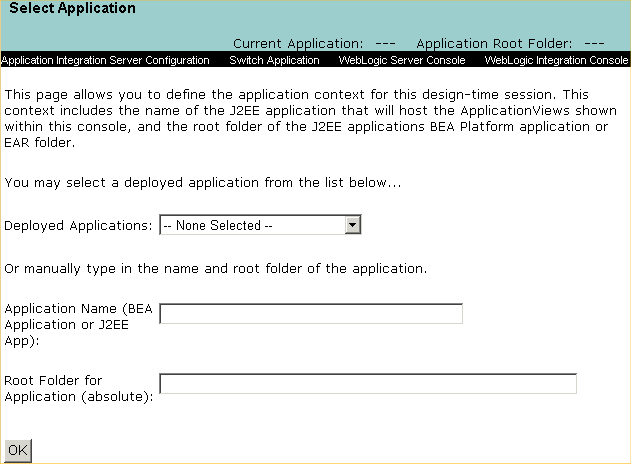Click the Current Application label

pyautogui.click(x=298, y=44)
